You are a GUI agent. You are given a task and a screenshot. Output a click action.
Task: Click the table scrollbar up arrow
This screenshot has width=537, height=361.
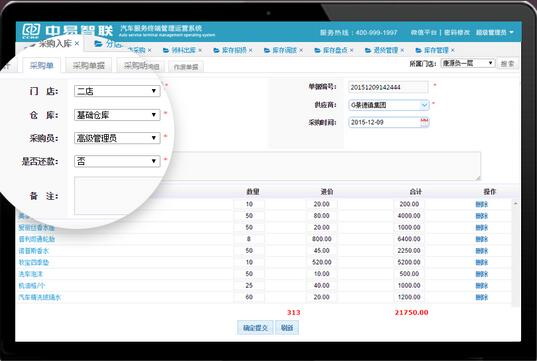(515, 204)
